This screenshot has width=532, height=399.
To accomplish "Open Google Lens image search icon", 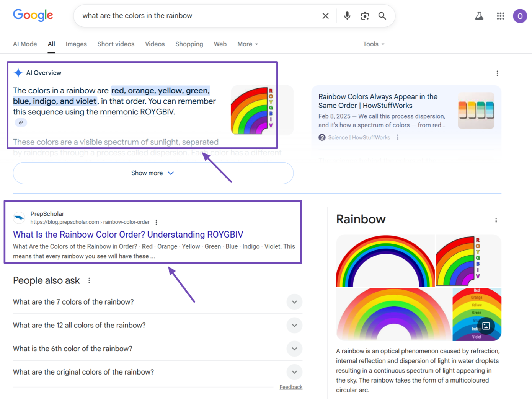I will click(x=365, y=16).
